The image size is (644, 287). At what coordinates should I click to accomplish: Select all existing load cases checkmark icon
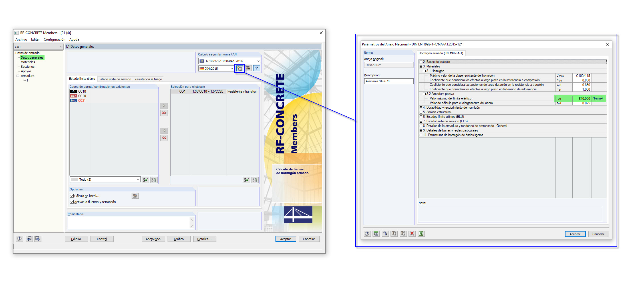pos(145,180)
